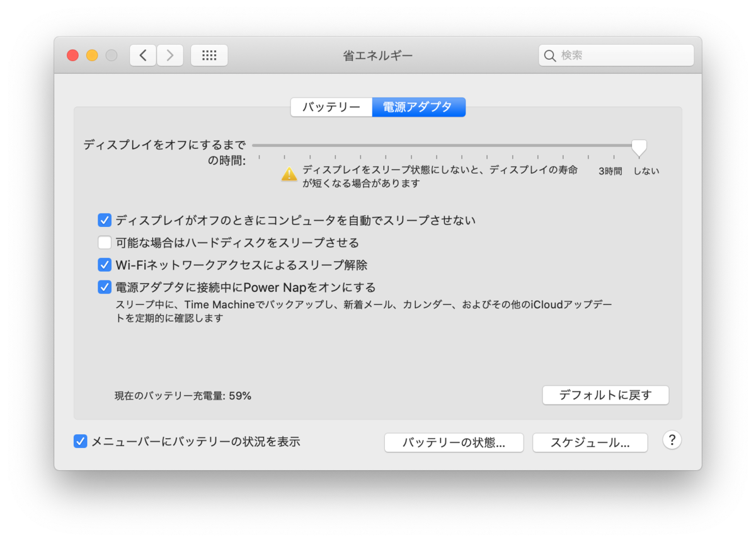Image resolution: width=756 pixels, height=542 pixels.
Task: Close the window with the red button
Action: point(72,55)
